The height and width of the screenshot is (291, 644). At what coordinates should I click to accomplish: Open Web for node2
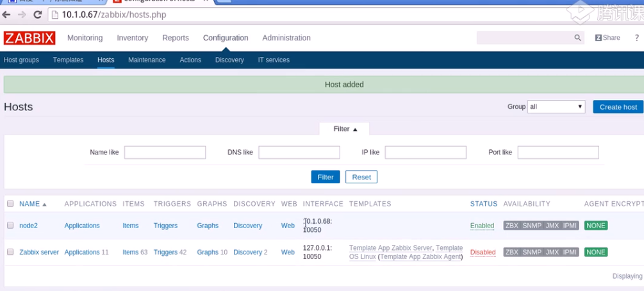coord(288,226)
